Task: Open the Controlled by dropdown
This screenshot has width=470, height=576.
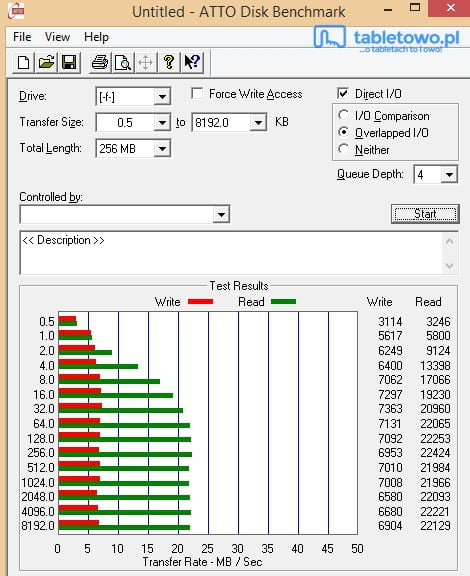Action: pos(221,215)
